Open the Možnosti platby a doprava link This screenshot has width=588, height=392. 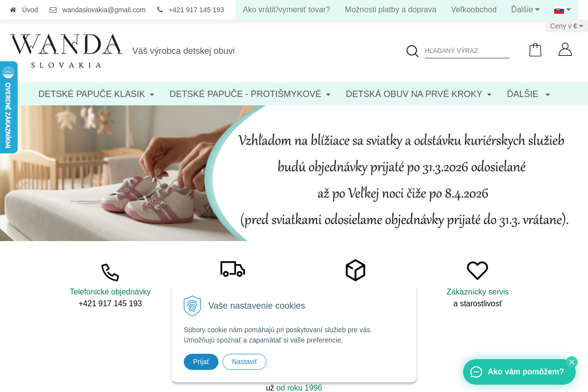pos(391,10)
